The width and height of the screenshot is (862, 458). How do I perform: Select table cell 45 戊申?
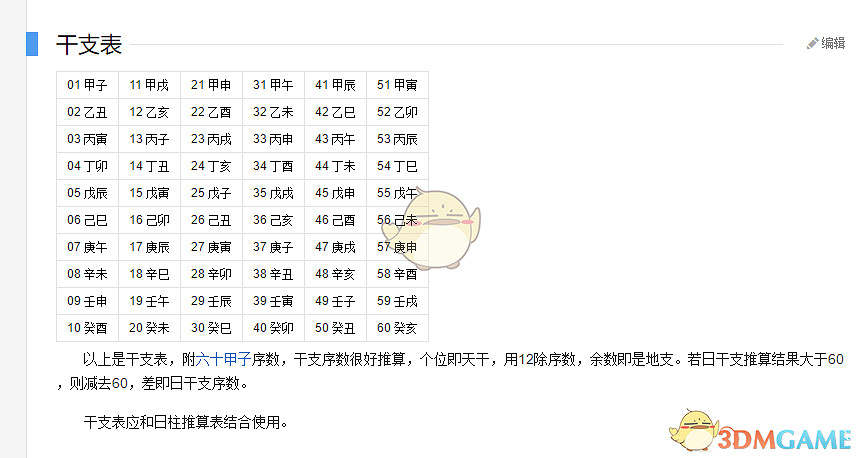tap(335, 193)
